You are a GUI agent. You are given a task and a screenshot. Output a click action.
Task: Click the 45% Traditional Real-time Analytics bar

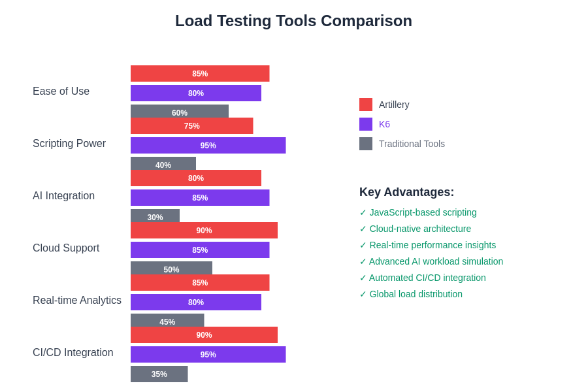[167, 320]
